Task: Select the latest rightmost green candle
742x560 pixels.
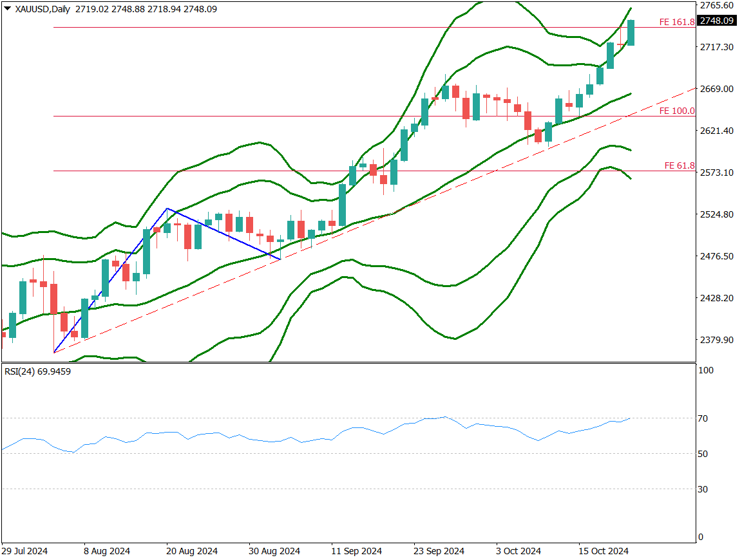Action: (x=631, y=33)
